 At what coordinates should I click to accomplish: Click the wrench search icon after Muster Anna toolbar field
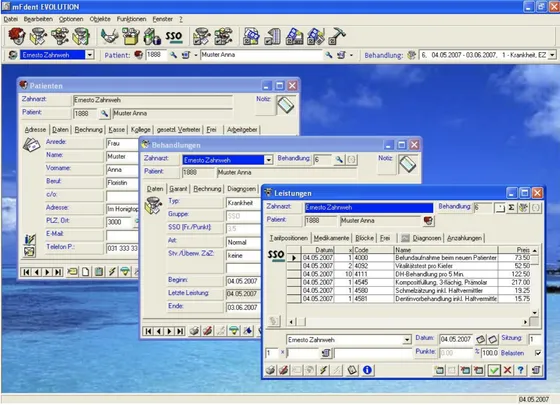328,55
